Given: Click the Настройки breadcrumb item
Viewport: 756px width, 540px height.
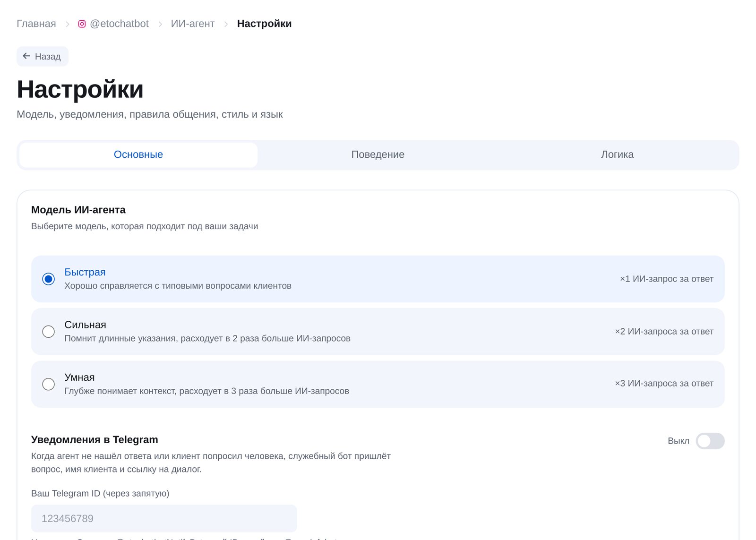Looking at the screenshot, I should (264, 24).
